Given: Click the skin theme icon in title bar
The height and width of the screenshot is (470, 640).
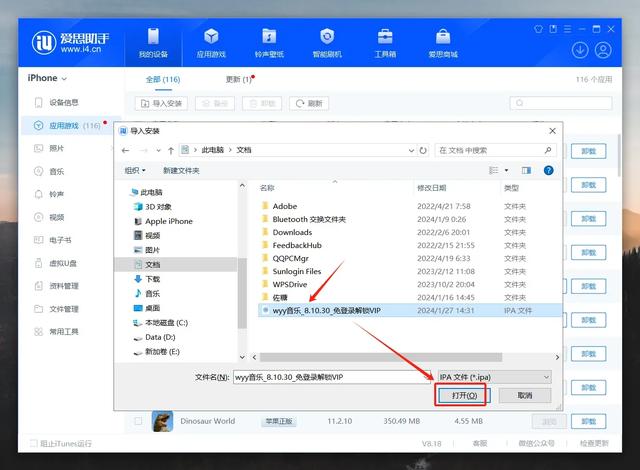Looking at the screenshot, I should click(x=538, y=29).
